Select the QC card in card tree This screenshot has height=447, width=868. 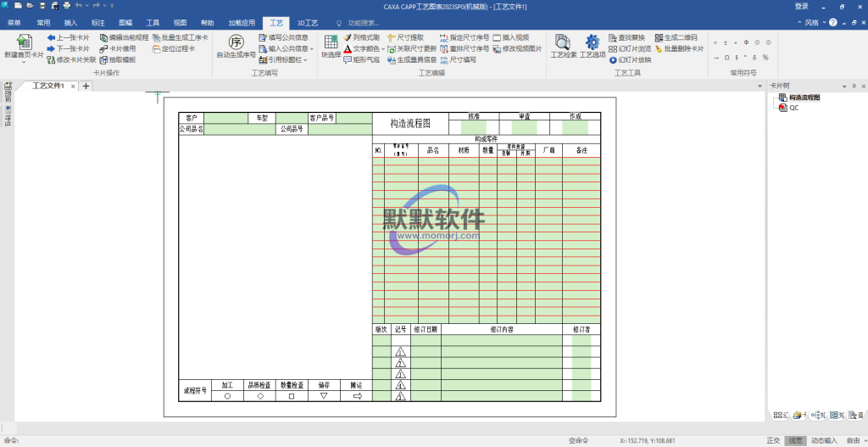[793, 108]
